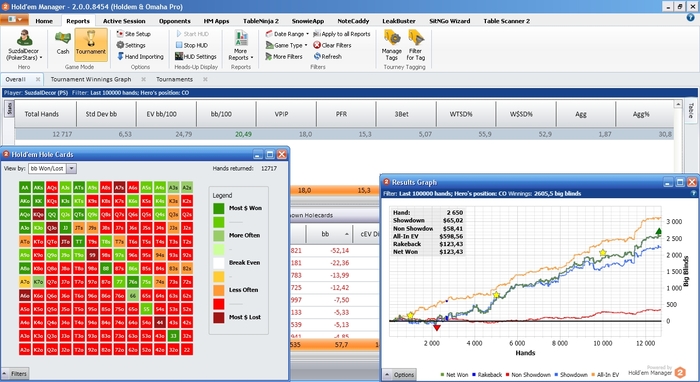Open the help question mark icon
This screenshot has width=700, height=382.
(691, 17)
